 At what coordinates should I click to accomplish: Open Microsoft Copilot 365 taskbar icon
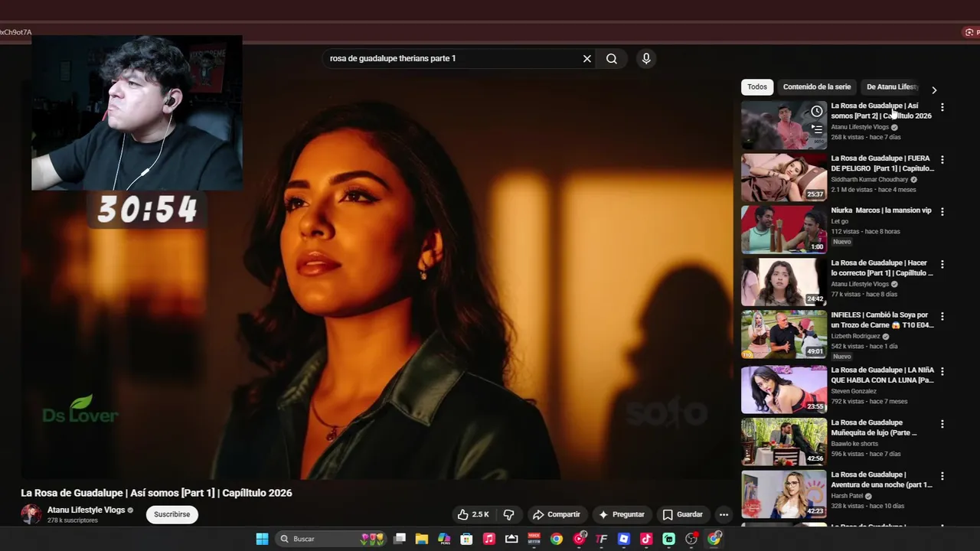444,539
